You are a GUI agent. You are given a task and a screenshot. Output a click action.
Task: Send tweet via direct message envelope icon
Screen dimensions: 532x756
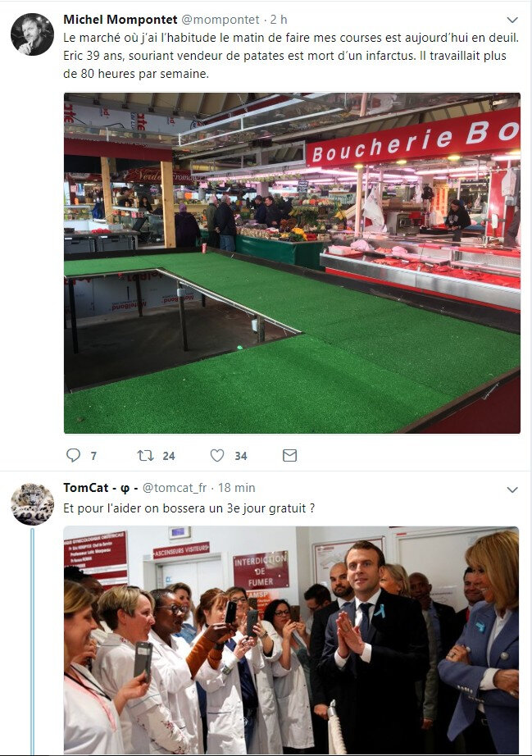coord(289,455)
